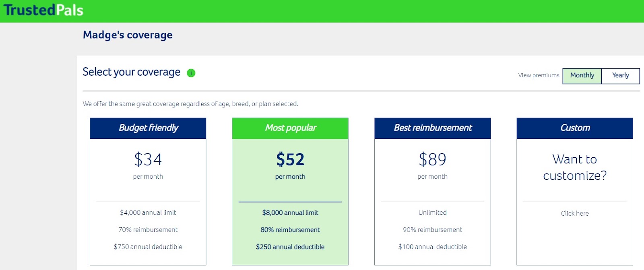
Task: Switch premium view to Monthly
Action: point(582,76)
